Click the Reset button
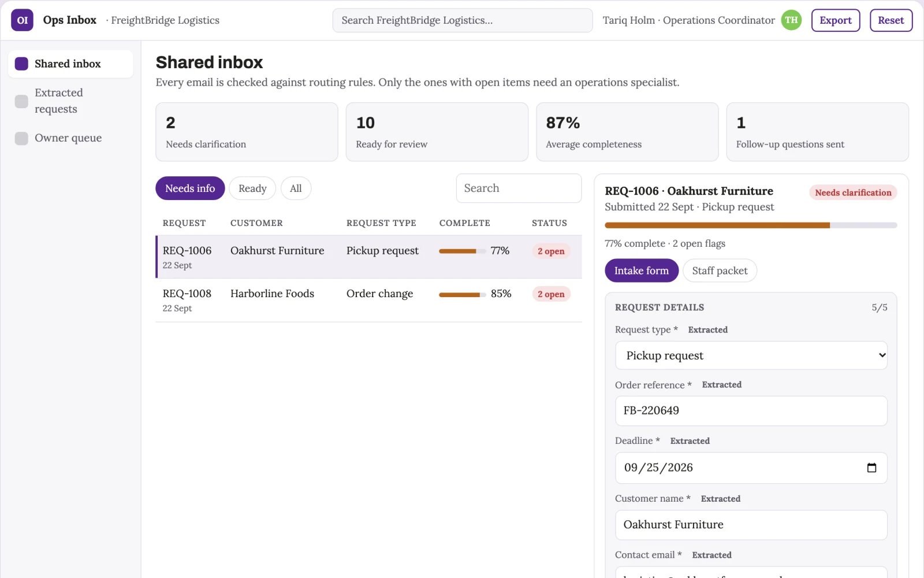This screenshot has width=924, height=578. (x=891, y=20)
